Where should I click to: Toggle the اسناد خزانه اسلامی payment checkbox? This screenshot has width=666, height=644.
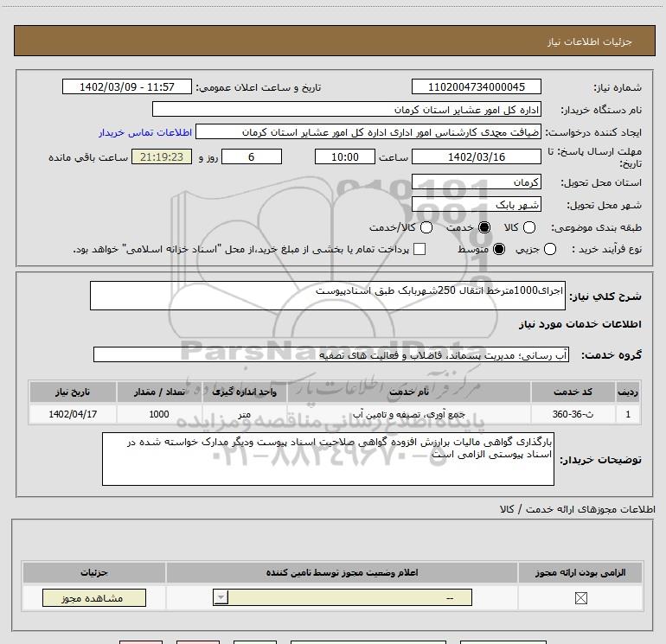(x=419, y=249)
